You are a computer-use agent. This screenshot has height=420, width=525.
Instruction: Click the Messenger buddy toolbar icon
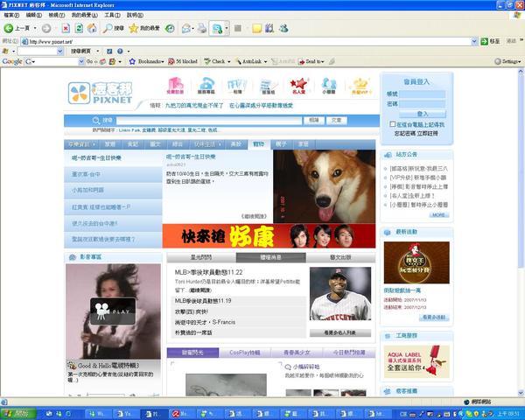[x=283, y=29]
